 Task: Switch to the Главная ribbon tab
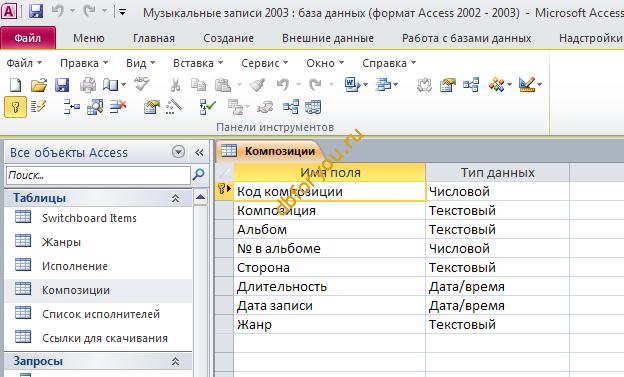coord(154,38)
